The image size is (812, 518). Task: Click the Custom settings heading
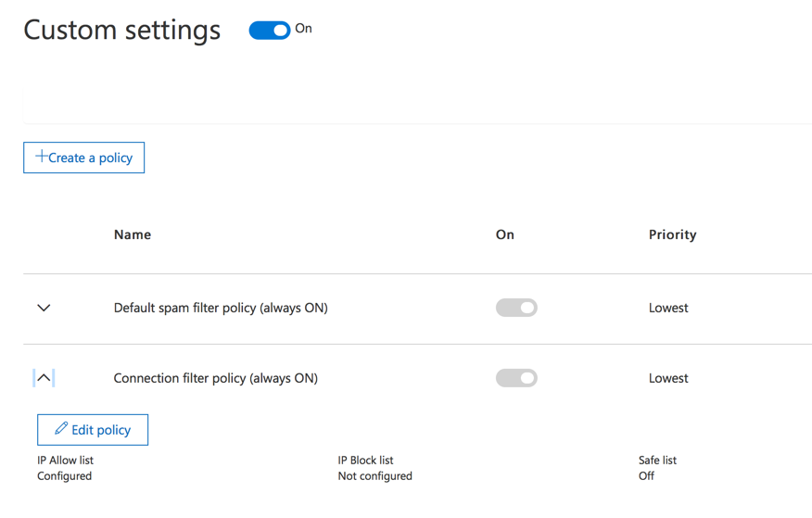122,30
